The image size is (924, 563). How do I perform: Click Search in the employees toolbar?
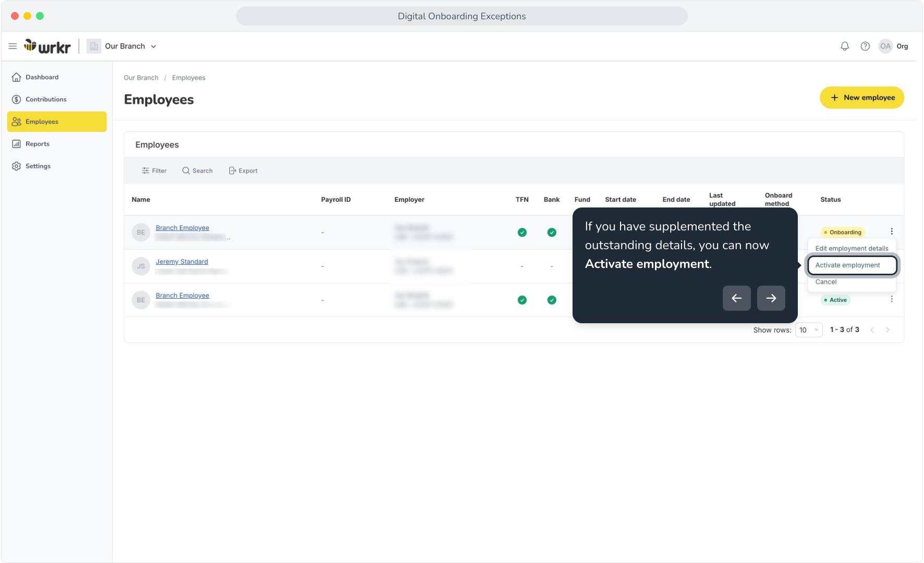(197, 171)
